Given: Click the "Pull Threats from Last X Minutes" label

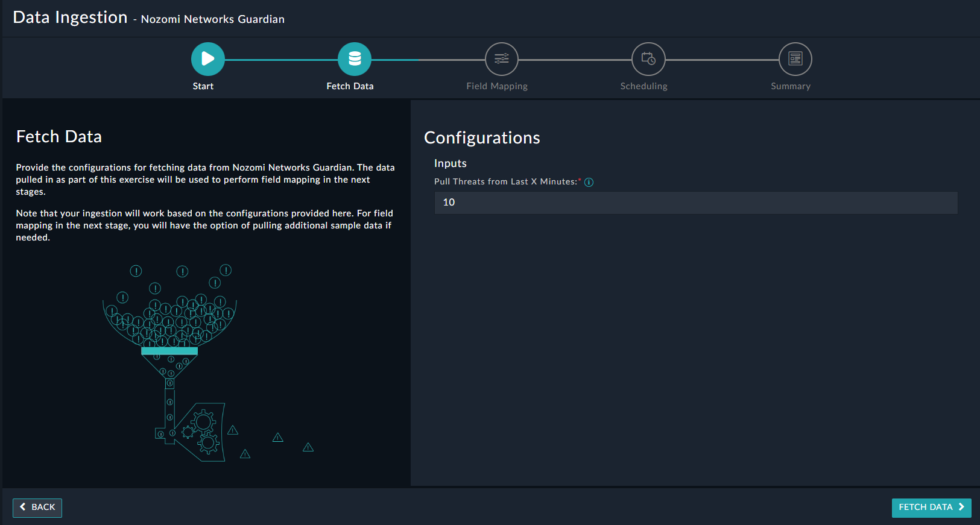Looking at the screenshot, I should click(x=505, y=182).
